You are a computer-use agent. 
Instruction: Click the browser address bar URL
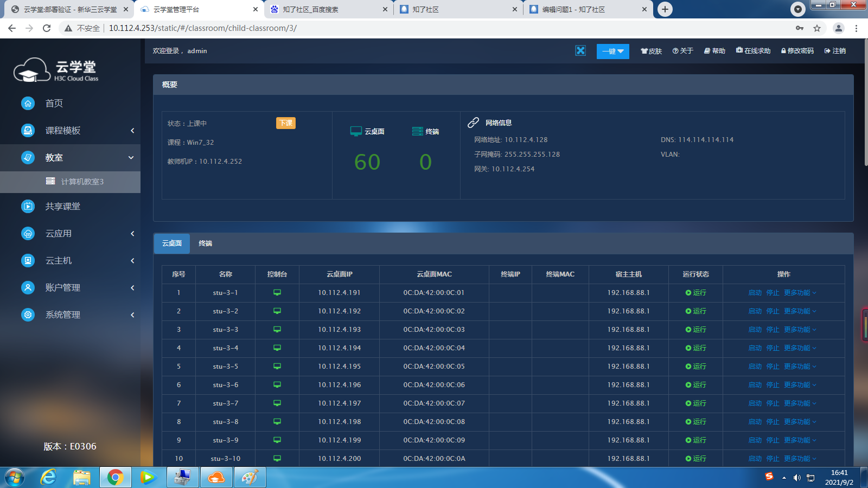[203, 28]
